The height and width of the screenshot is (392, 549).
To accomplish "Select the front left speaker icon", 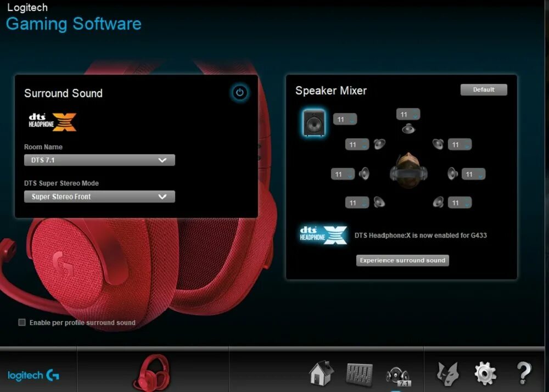I will click(x=379, y=144).
